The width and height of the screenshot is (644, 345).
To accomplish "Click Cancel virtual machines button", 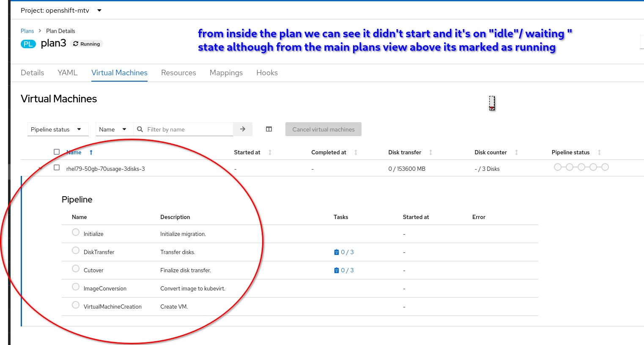I will point(323,129).
